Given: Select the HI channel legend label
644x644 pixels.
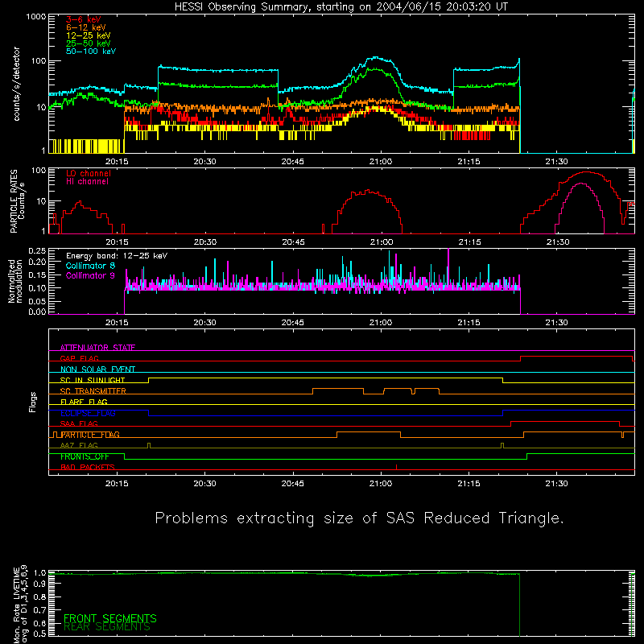Looking at the screenshot, I should pos(87,182).
